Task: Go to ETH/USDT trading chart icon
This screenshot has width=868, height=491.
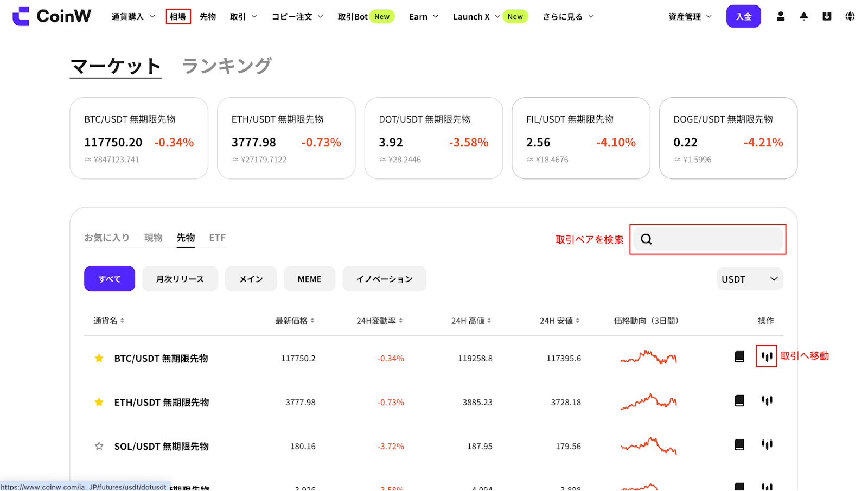Action: click(767, 400)
